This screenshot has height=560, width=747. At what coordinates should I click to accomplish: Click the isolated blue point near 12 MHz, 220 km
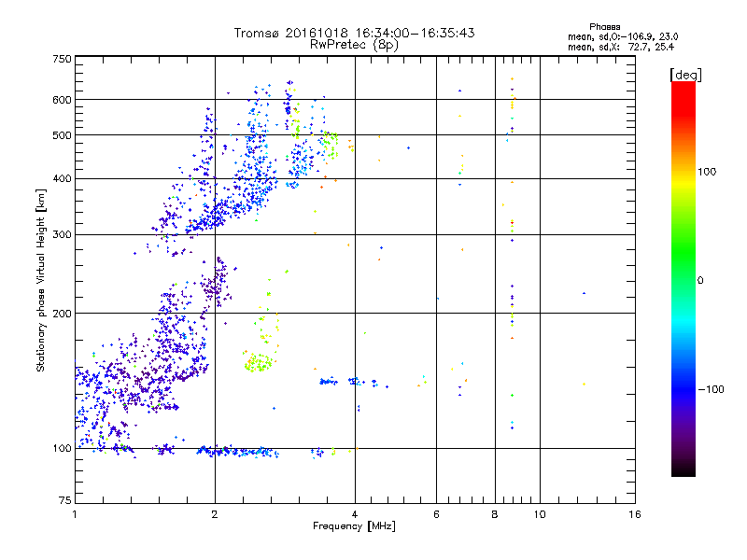(585, 293)
